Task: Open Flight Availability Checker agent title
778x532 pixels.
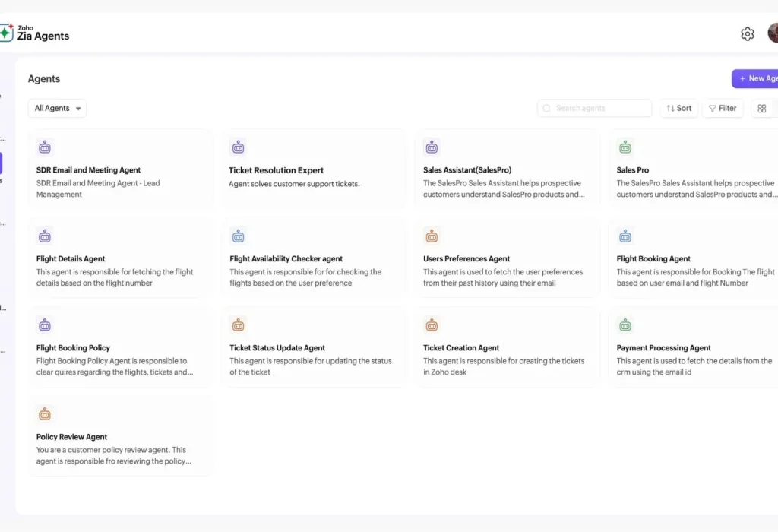Action: 286,258
